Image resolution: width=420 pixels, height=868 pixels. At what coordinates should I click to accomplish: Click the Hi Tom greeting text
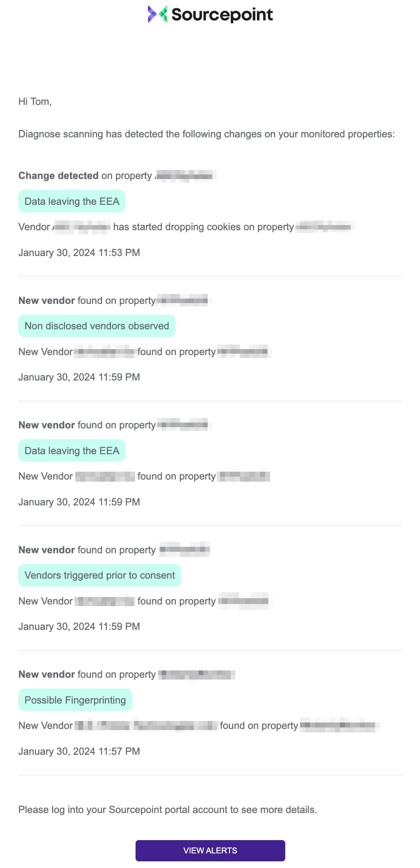(x=35, y=102)
